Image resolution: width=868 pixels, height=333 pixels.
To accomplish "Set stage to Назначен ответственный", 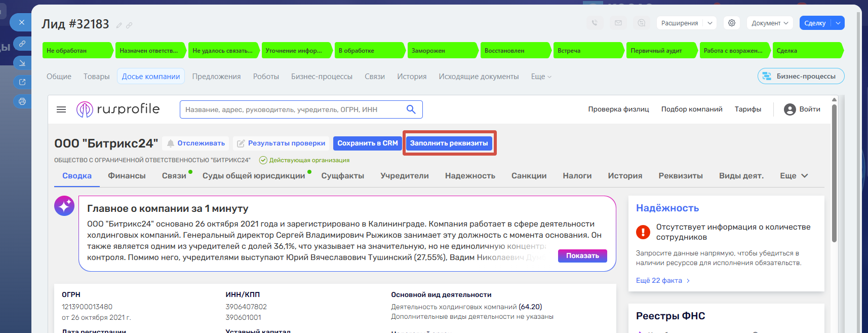I will pyautogui.click(x=151, y=51).
